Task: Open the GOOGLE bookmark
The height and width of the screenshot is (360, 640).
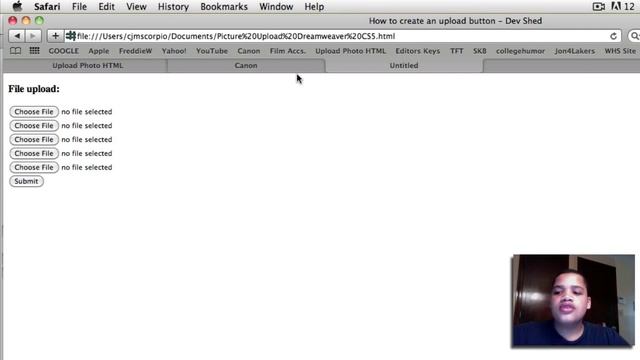Action: tap(63, 51)
